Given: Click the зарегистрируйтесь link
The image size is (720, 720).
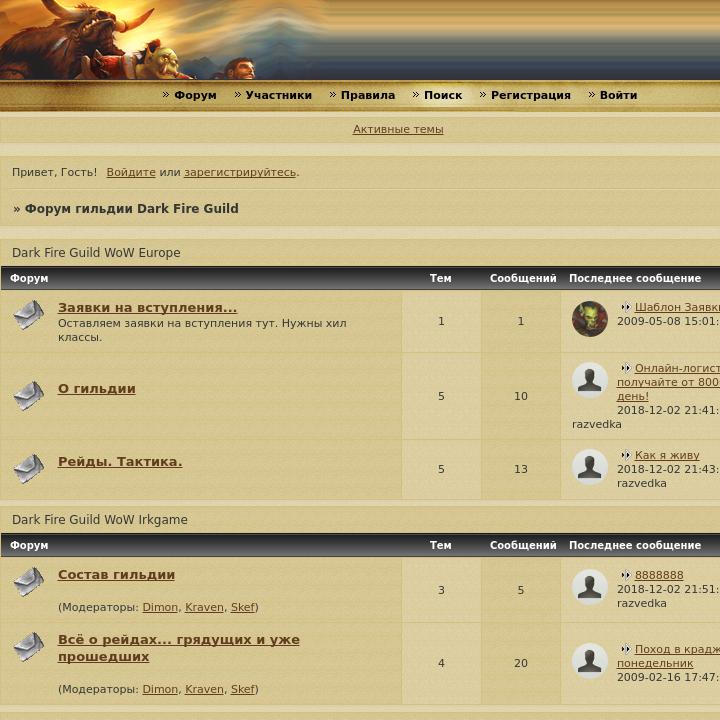Looking at the screenshot, I should 240,172.
